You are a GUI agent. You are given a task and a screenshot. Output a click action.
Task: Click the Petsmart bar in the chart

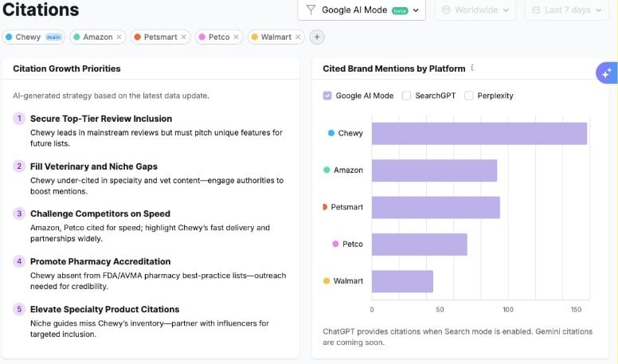click(436, 207)
